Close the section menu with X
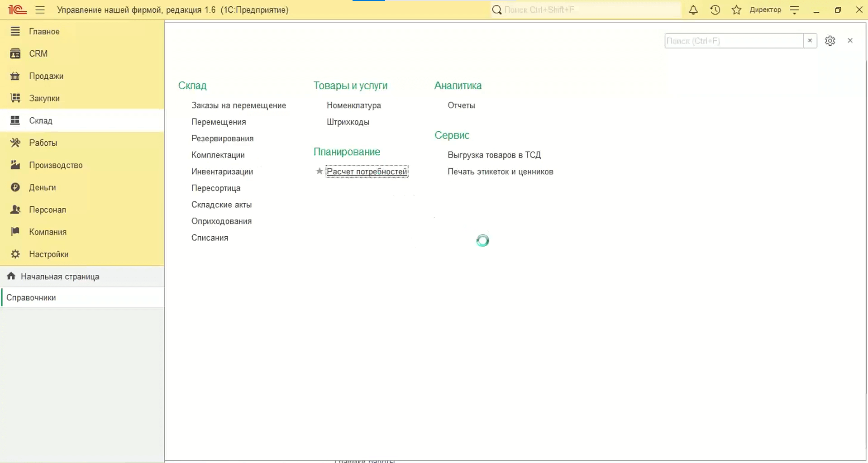This screenshot has width=868, height=463. coord(850,41)
